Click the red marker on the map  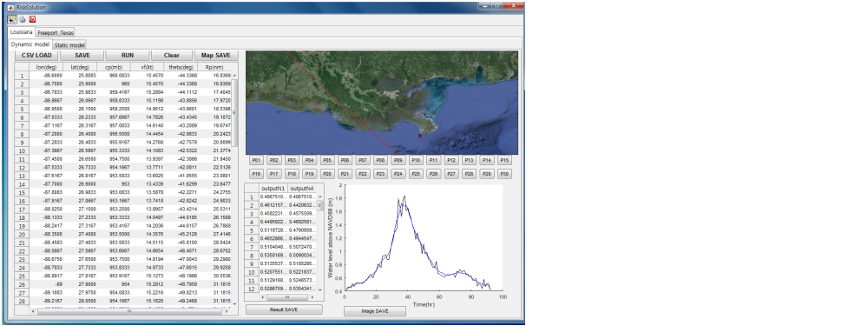(x=419, y=136)
